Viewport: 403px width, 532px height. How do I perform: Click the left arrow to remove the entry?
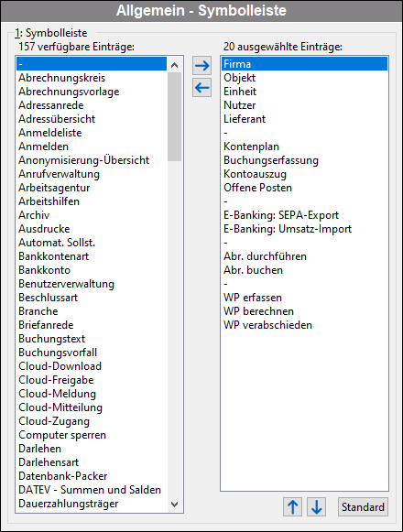(202, 88)
